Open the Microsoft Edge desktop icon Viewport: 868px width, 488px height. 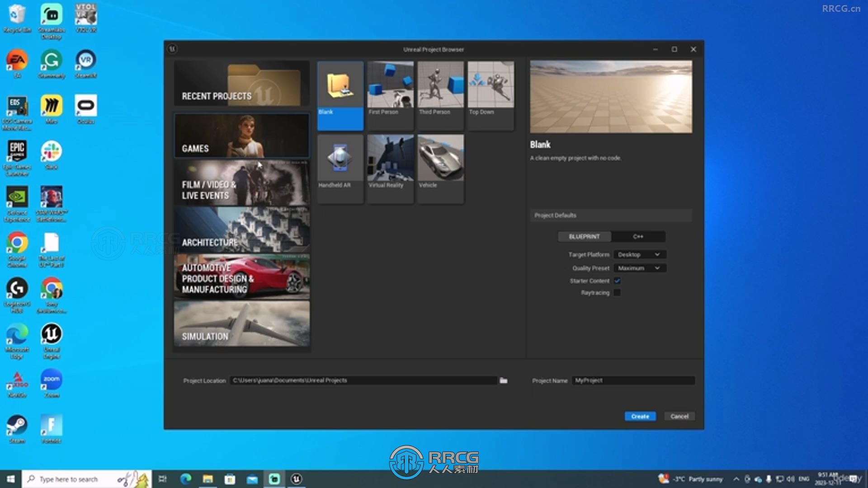click(17, 341)
